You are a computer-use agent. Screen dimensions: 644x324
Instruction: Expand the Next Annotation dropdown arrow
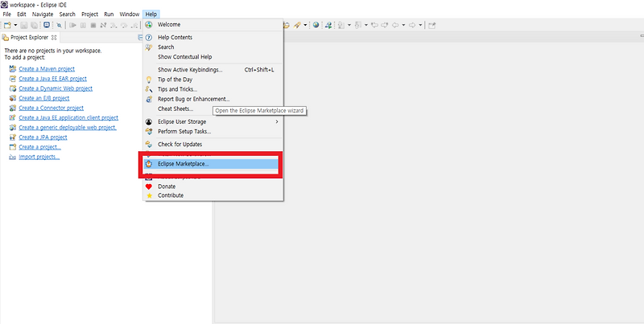(349, 25)
